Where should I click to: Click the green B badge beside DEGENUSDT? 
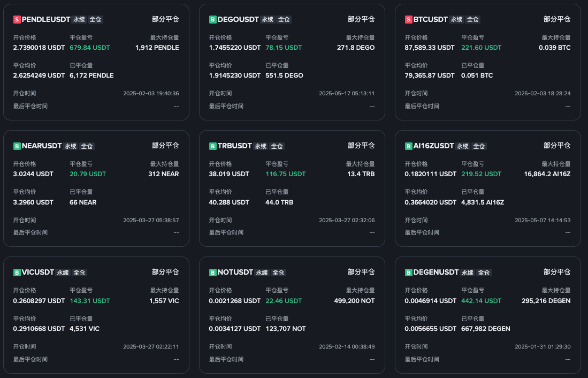coord(409,272)
